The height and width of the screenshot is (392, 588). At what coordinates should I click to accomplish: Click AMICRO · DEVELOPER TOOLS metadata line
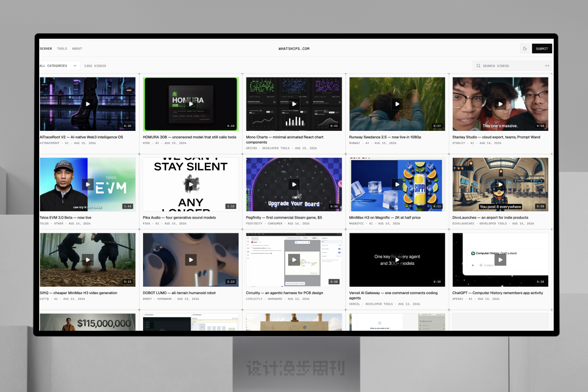[281, 148]
